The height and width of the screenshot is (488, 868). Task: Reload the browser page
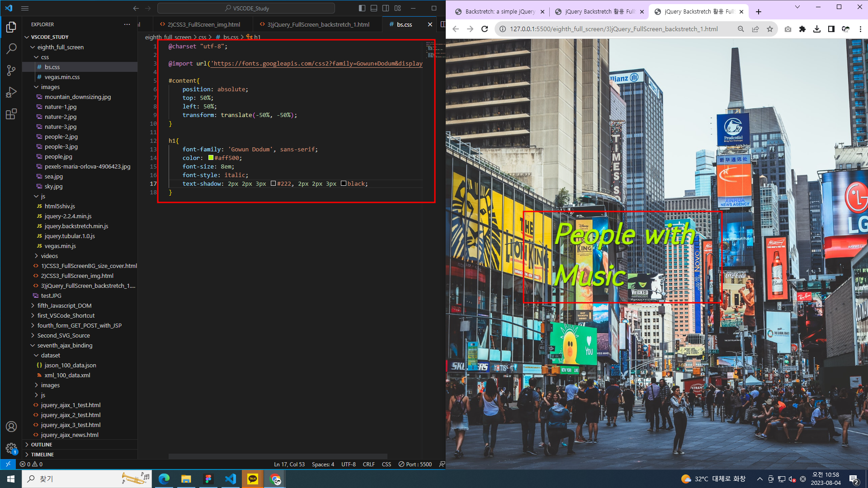pyautogui.click(x=485, y=29)
